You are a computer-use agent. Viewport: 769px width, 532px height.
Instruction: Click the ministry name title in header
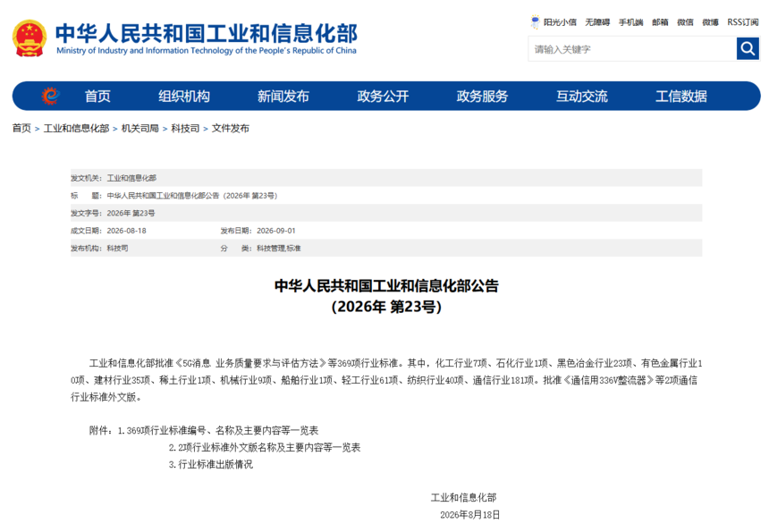point(207,38)
